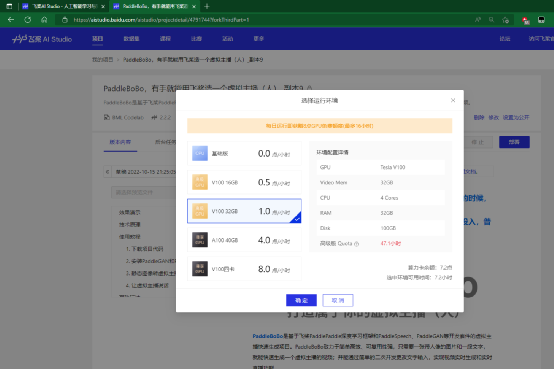Click the read aloud icon in address bar

(x=478, y=20)
